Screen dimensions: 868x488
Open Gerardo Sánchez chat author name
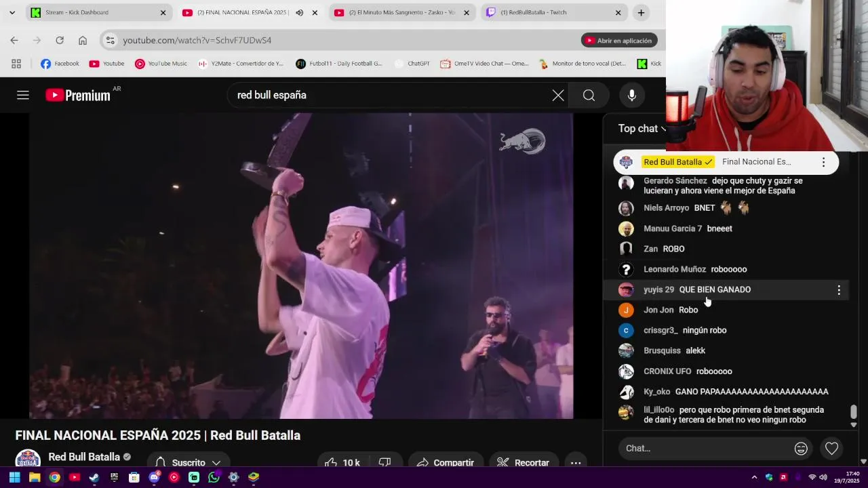675,181
